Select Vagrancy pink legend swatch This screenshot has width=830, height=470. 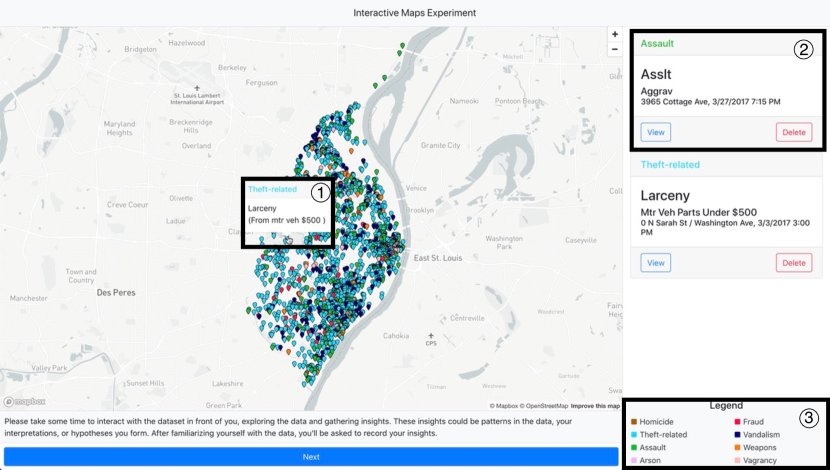pyautogui.click(x=737, y=460)
